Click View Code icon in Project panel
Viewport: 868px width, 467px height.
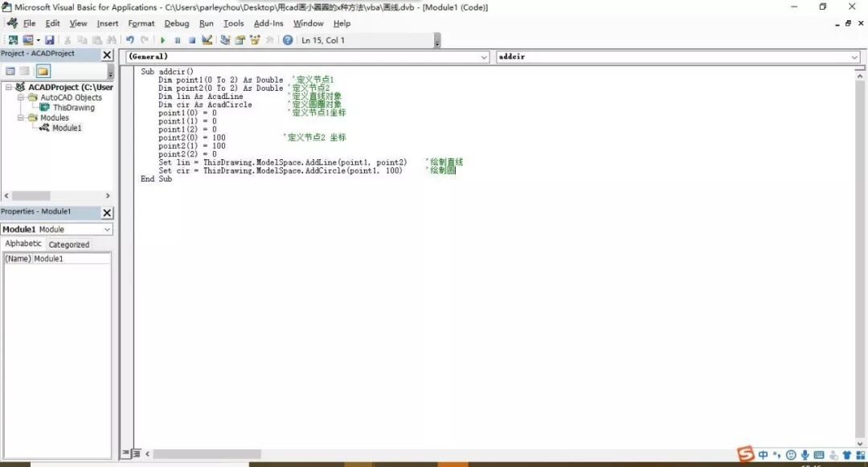tap(10, 71)
